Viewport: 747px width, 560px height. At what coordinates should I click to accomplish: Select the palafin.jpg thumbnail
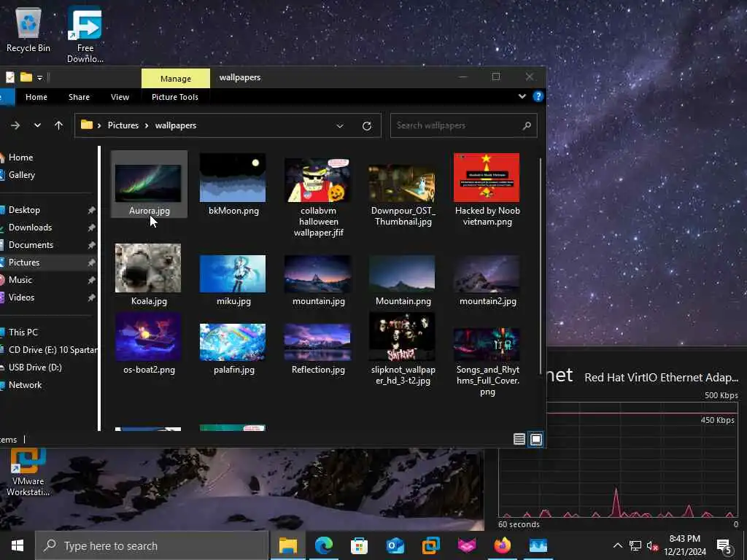tap(233, 343)
